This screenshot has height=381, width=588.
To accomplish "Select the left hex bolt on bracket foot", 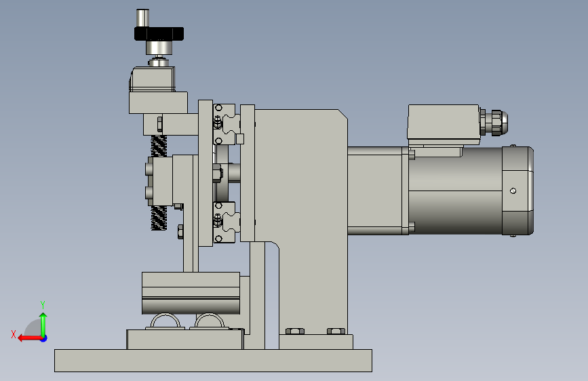I will click(x=295, y=331).
